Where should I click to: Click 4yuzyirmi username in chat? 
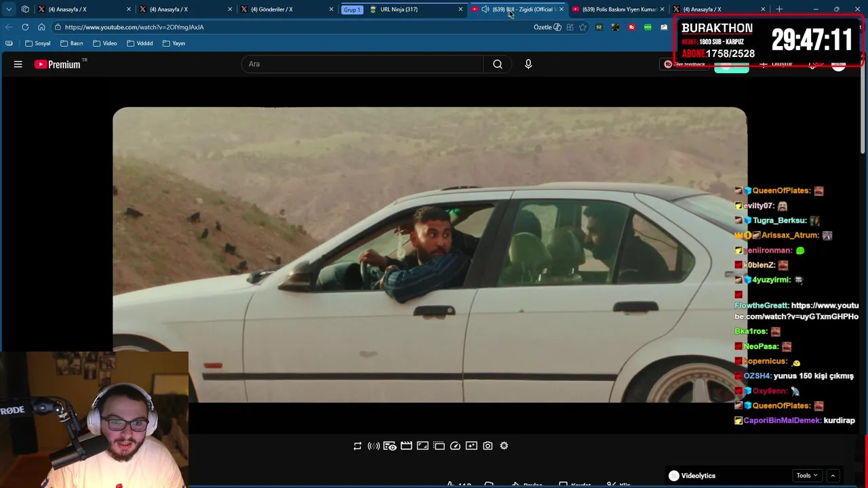pos(772,280)
